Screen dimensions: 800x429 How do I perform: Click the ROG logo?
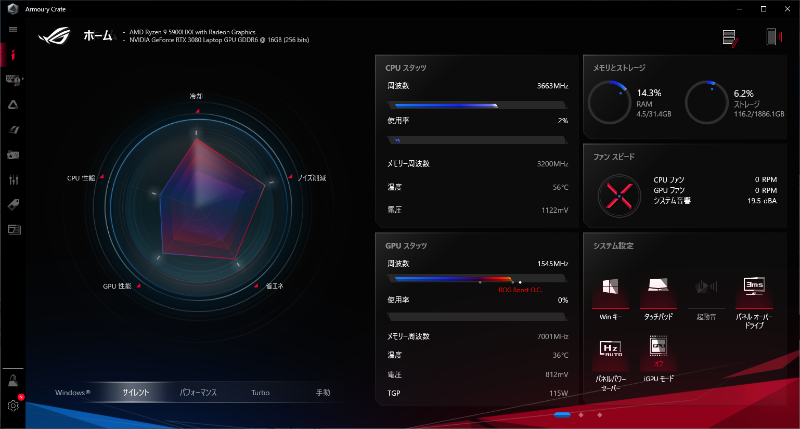pyautogui.click(x=54, y=36)
